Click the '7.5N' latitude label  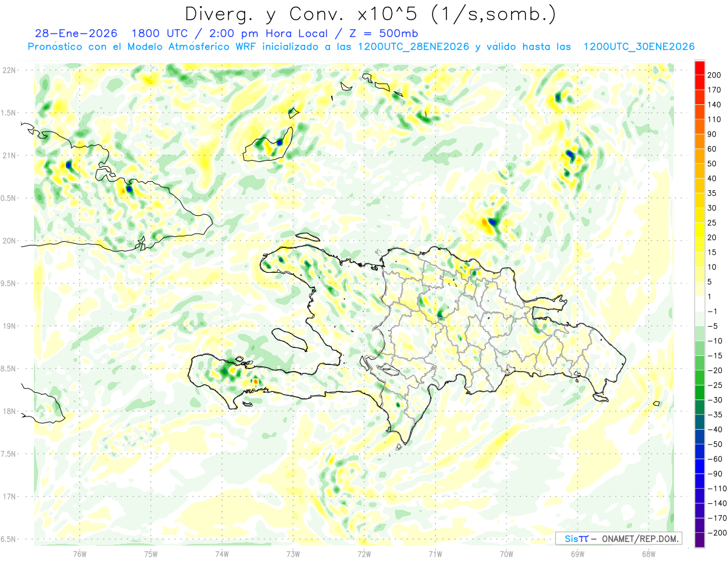pyautogui.click(x=8, y=454)
